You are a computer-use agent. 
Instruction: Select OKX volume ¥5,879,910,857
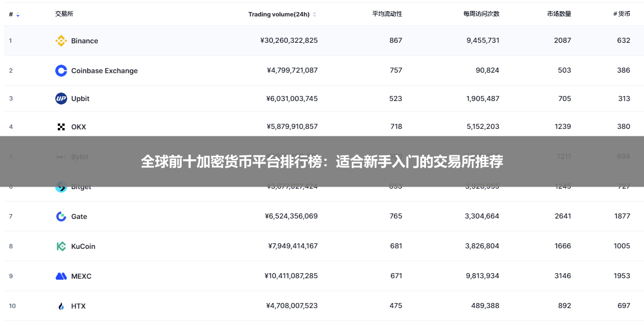pos(292,126)
